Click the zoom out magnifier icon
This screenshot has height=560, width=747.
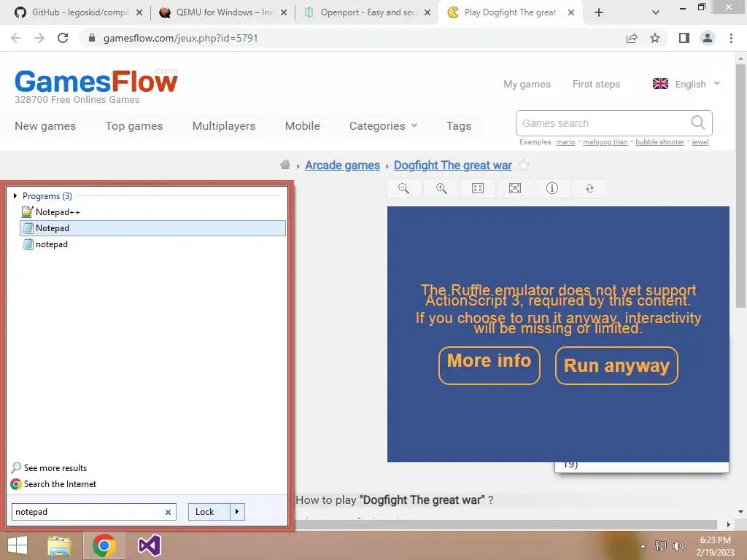click(403, 188)
